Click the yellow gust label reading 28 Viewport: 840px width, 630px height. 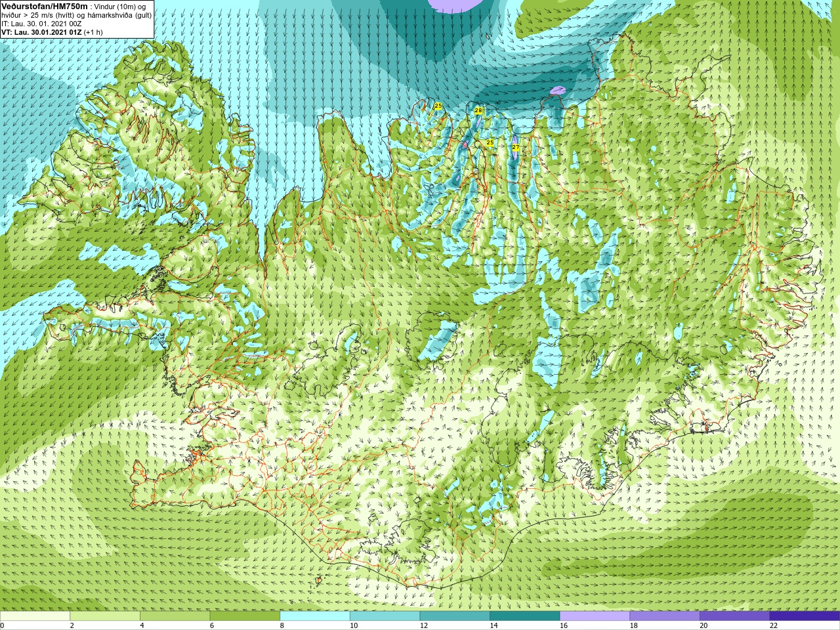point(478,111)
